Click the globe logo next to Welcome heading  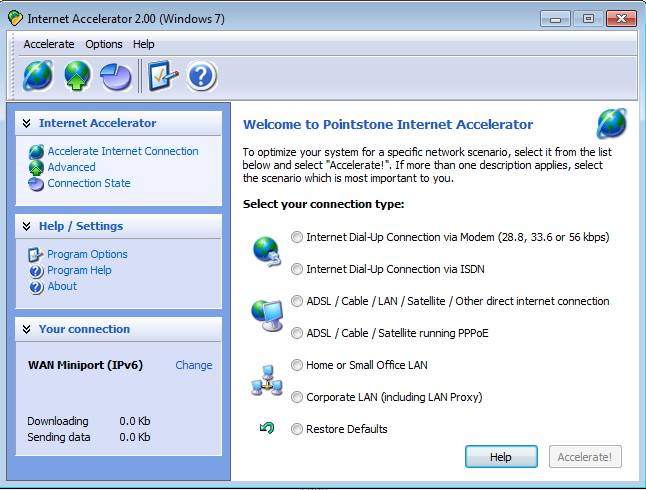click(612, 123)
